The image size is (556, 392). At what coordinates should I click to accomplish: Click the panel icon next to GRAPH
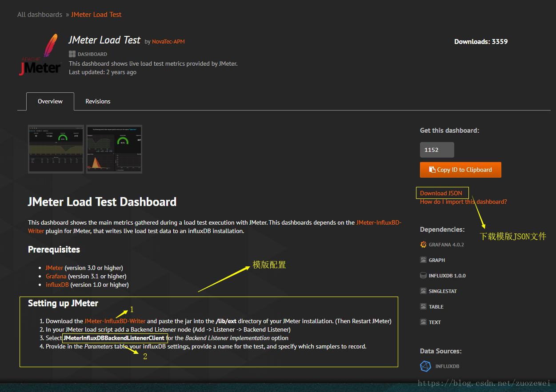pos(423,260)
